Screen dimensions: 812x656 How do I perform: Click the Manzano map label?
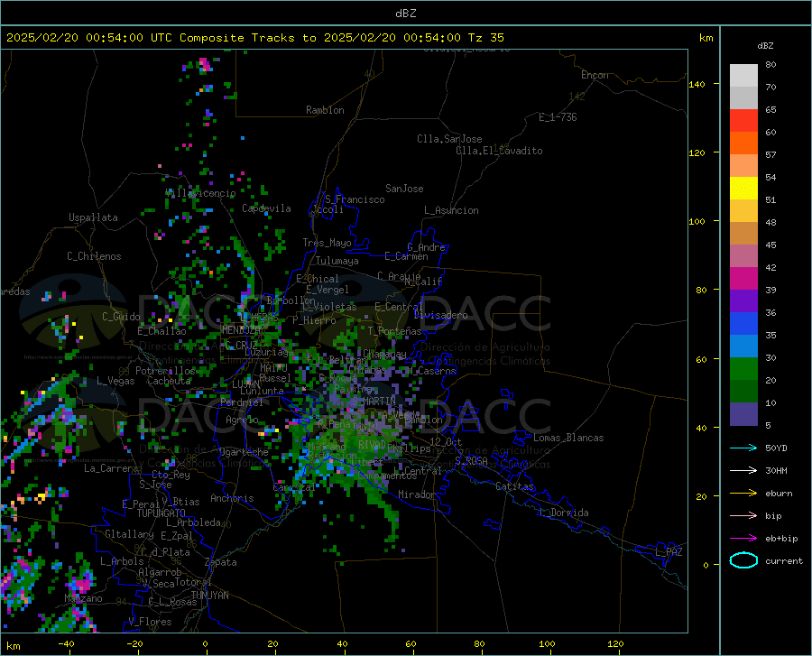click(x=83, y=598)
